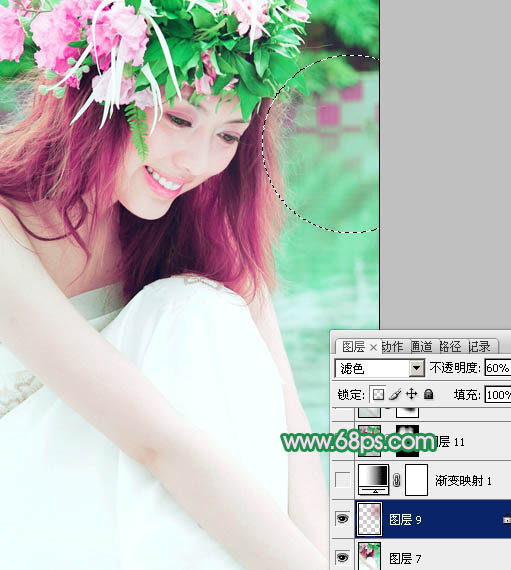The height and width of the screenshot is (570, 511).
Task: Open the blend mode dropdown arrow
Action: tap(417, 368)
